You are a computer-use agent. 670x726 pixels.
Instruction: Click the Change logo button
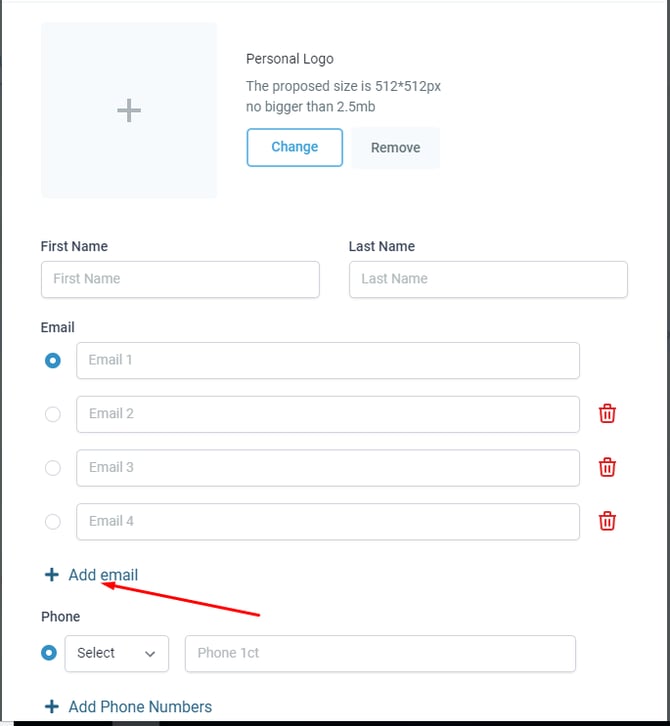294,147
